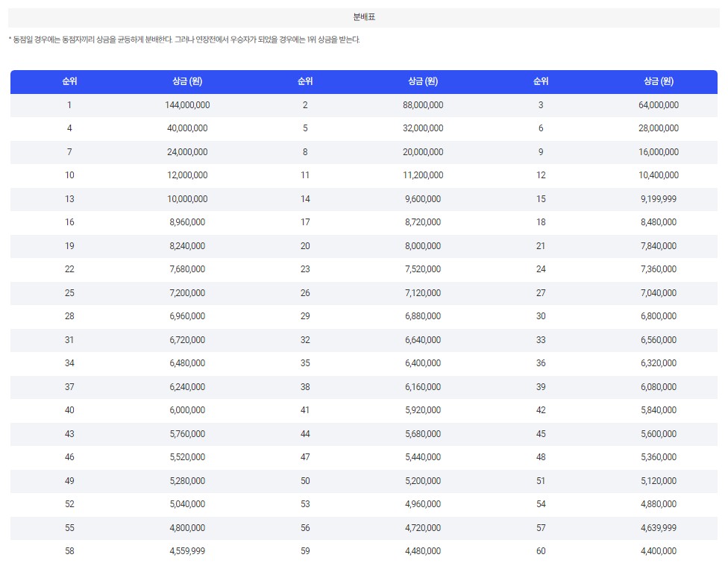728x578 pixels.
Task: Click the 4,639,999 value
Action: coord(659,528)
